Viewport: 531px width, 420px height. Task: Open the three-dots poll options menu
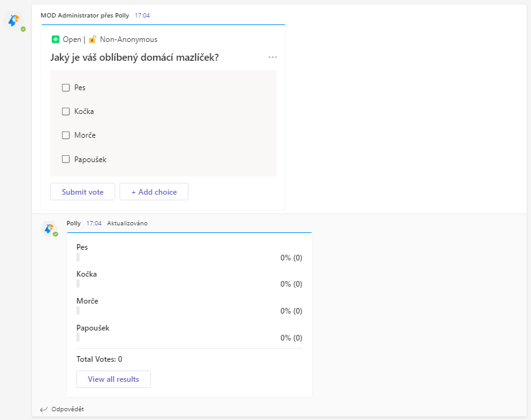[x=272, y=58]
